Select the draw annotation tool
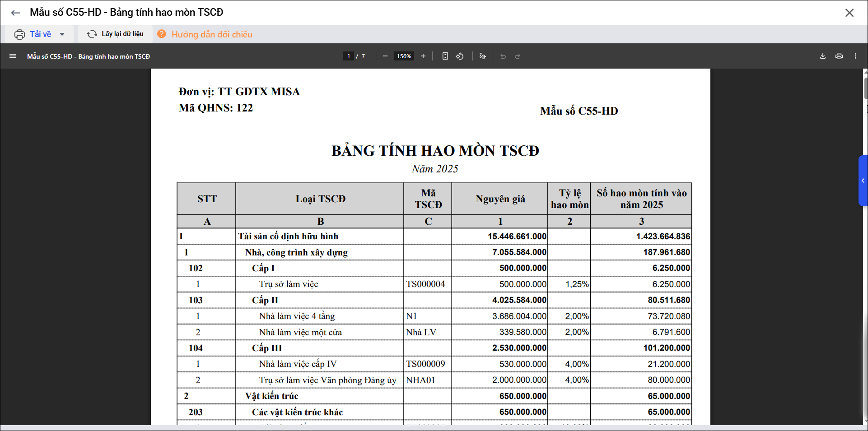 [482, 56]
